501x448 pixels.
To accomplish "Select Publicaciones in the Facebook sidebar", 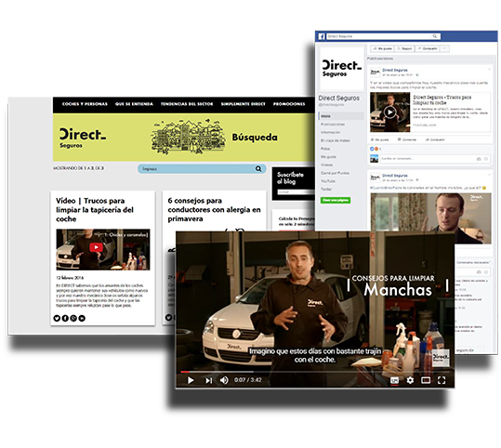I will (333, 125).
